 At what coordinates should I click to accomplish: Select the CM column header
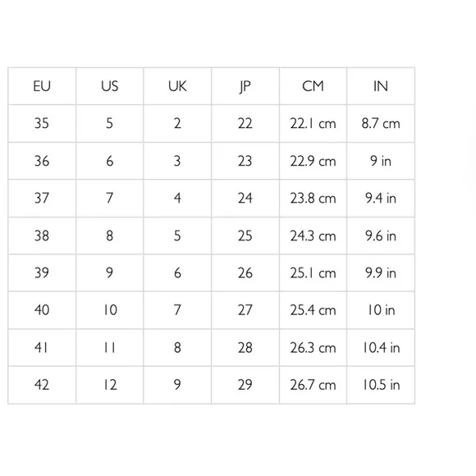(x=313, y=86)
